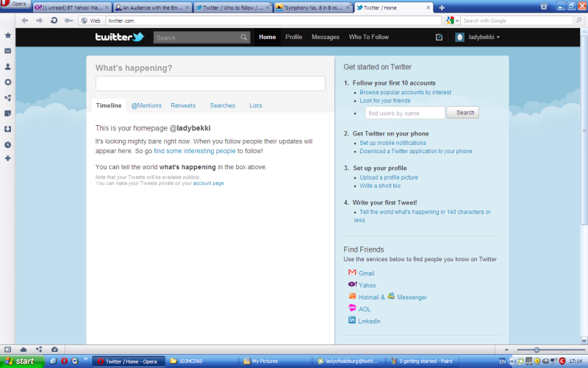Adjust the page zoom slider
588x368 pixels.
point(537,350)
